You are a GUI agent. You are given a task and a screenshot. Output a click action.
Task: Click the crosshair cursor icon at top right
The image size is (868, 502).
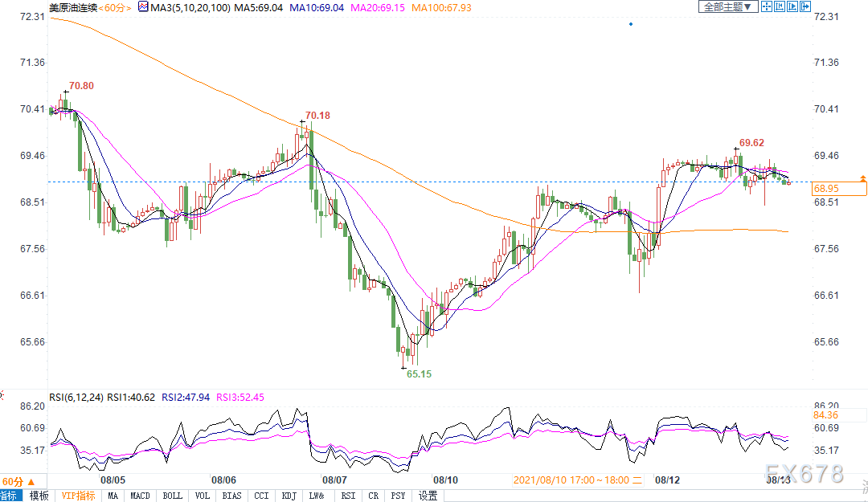click(767, 6)
